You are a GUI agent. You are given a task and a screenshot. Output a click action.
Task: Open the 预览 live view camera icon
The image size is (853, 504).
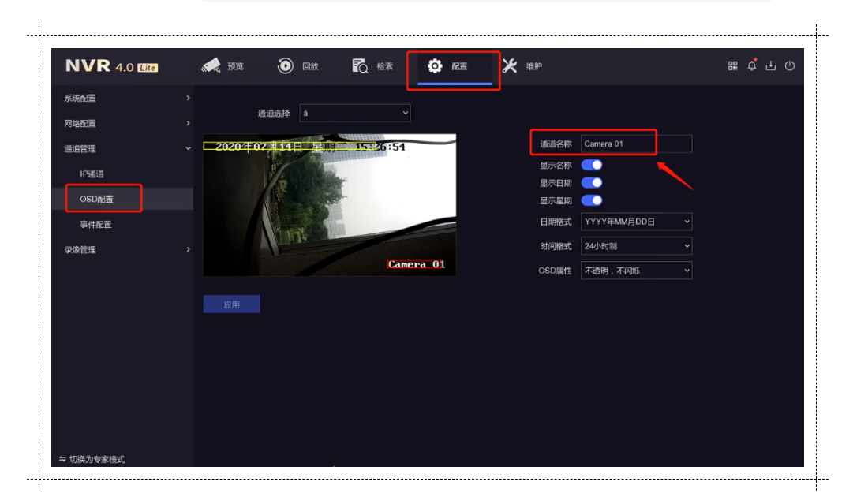click(x=211, y=65)
